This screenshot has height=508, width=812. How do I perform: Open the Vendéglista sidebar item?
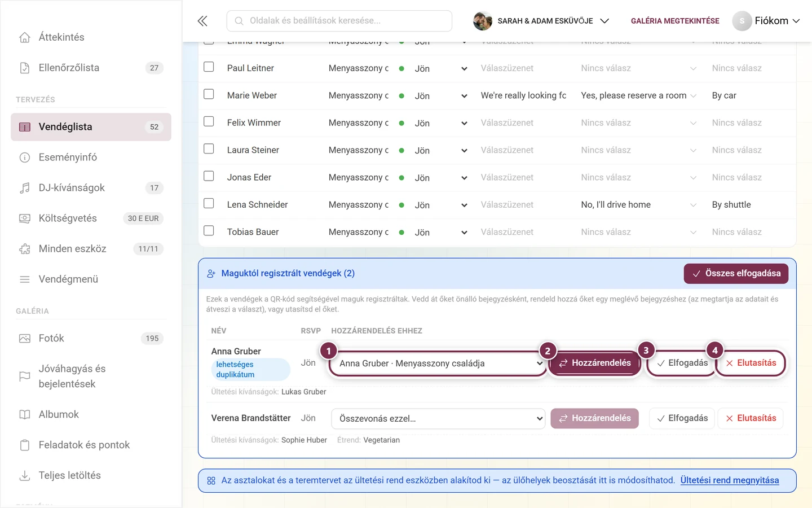tap(91, 127)
